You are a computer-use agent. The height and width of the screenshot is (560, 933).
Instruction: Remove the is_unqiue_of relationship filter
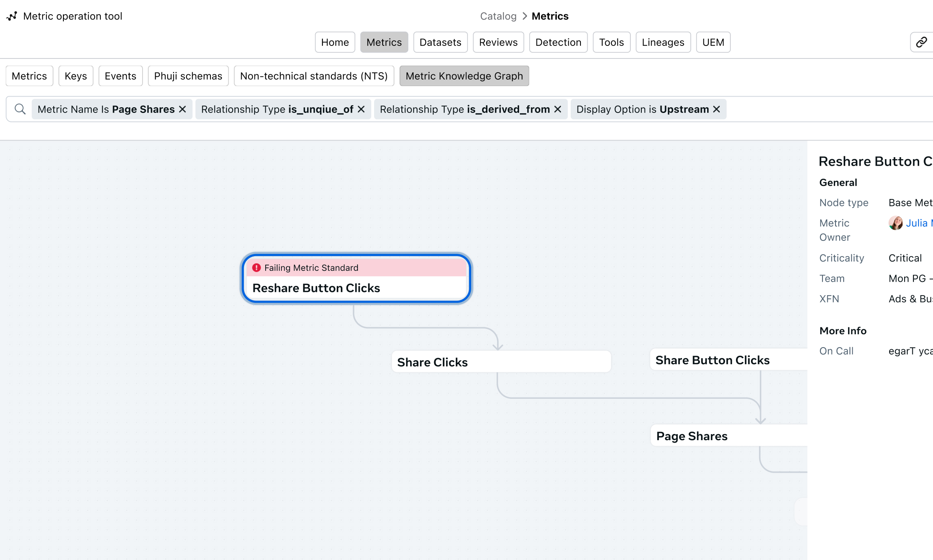pos(361,109)
